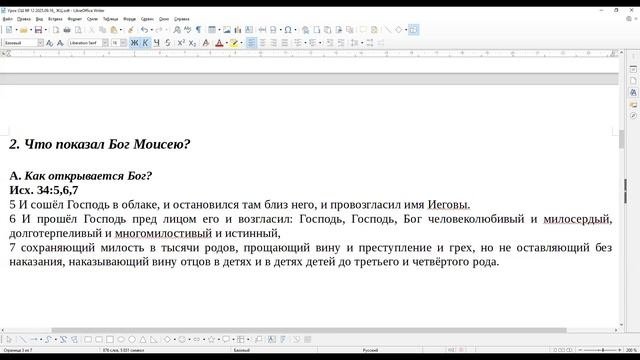This screenshot has width=640, height=360.
Task: Open the Файл menu
Action: coord(7,19)
